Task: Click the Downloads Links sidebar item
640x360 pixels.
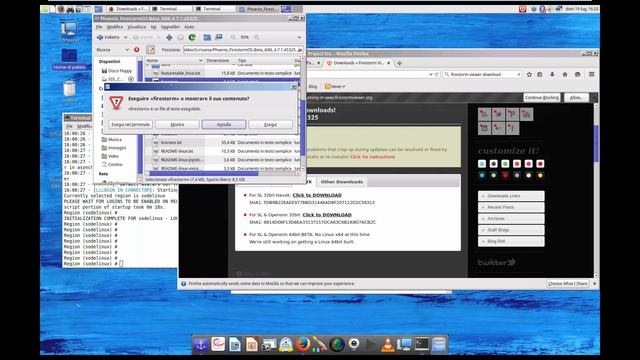Action: pyautogui.click(x=511, y=196)
